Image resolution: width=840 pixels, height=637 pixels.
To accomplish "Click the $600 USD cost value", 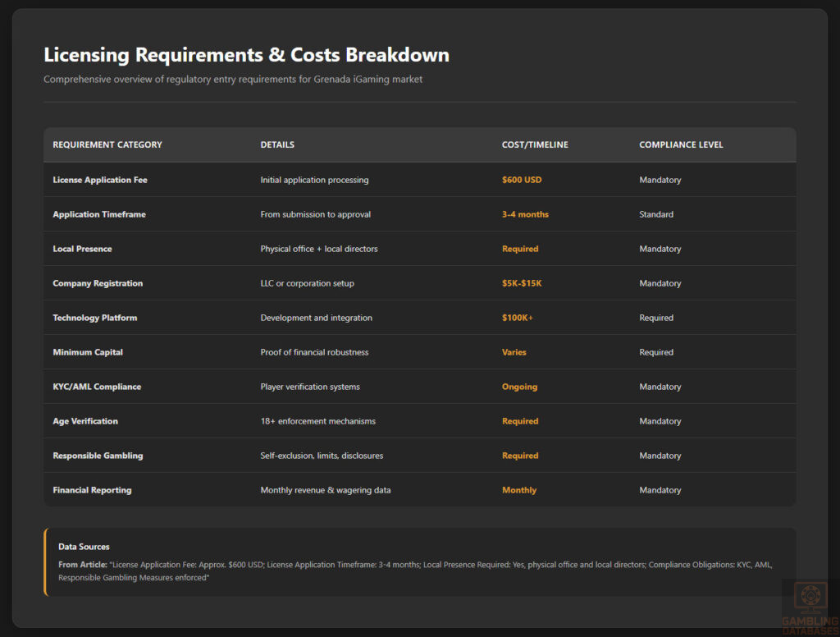I will coord(522,180).
